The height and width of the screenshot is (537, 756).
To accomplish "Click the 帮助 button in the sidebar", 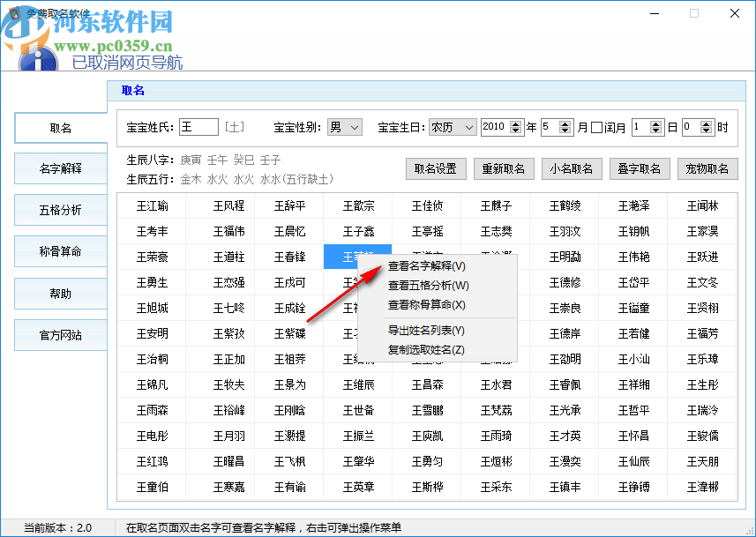I will [x=60, y=293].
